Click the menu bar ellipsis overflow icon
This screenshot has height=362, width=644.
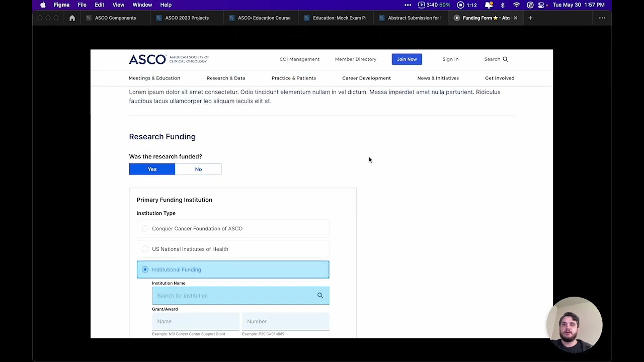[408, 5]
